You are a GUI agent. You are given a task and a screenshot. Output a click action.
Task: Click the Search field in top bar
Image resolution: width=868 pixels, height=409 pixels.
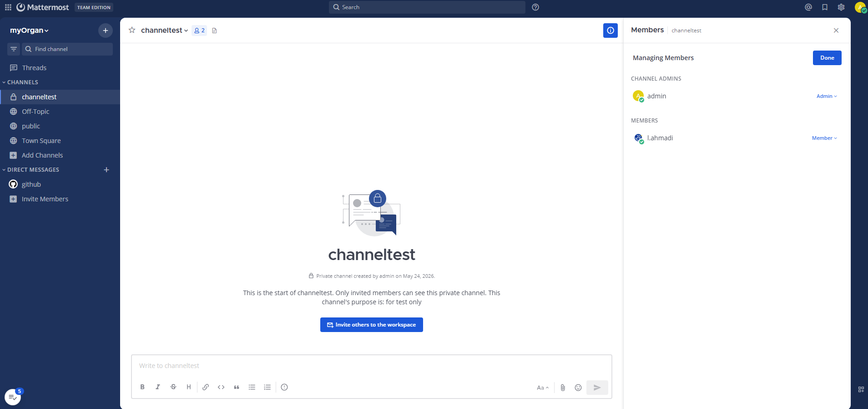(x=427, y=7)
